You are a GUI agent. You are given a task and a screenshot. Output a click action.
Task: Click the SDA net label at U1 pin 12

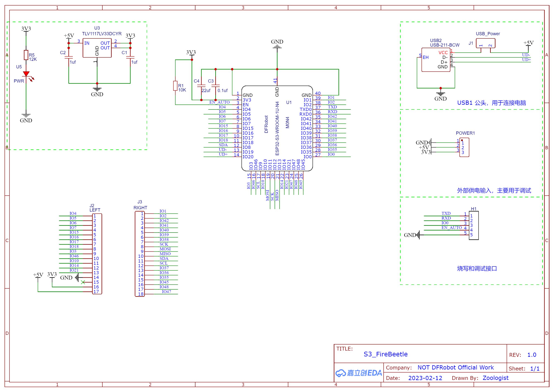pyautogui.click(x=223, y=145)
